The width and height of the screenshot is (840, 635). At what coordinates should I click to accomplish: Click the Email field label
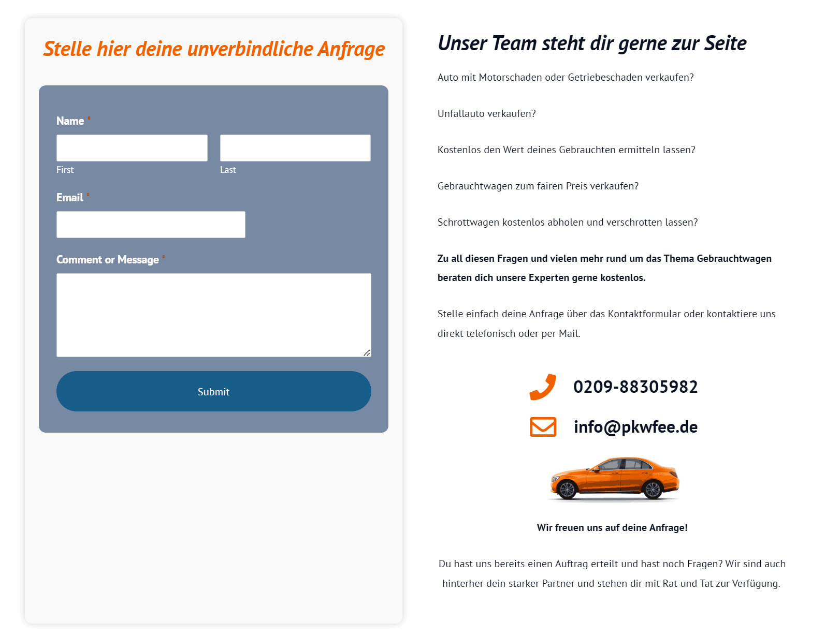pos(70,197)
